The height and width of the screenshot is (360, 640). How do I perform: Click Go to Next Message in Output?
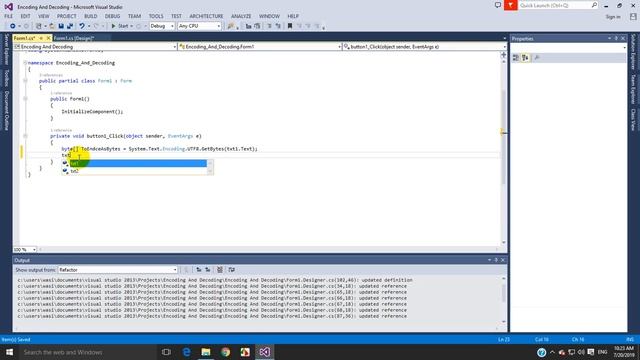(x=208, y=270)
